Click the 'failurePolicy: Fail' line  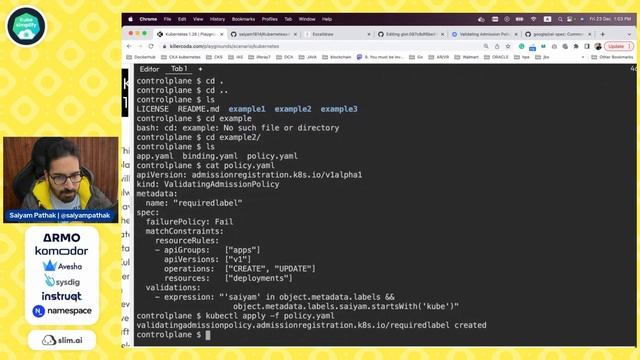click(189, 222)
